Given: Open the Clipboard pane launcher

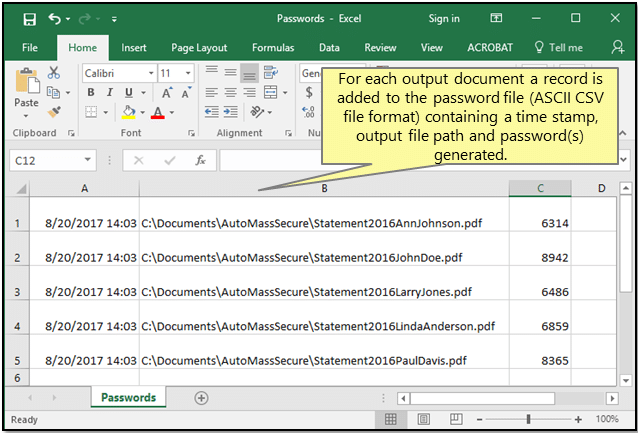Looking at the screenshot, I should (x=71, y=133).
